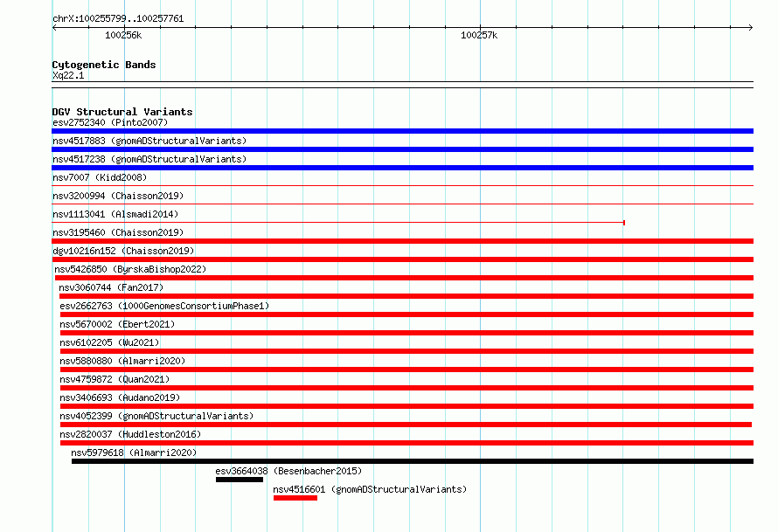Viewport: 778px width, 532px height.
Task: Click red bar under nsv6102205
Action: tap(406, 351)
